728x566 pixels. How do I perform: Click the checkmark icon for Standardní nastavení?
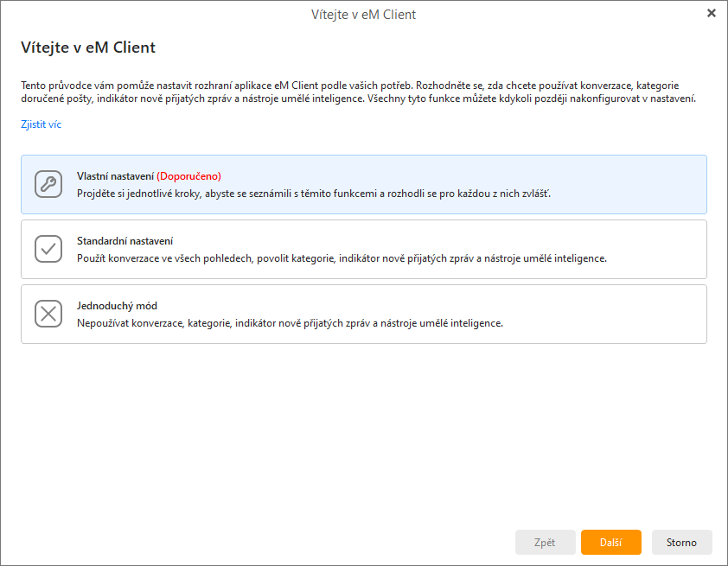coord(48,249)
